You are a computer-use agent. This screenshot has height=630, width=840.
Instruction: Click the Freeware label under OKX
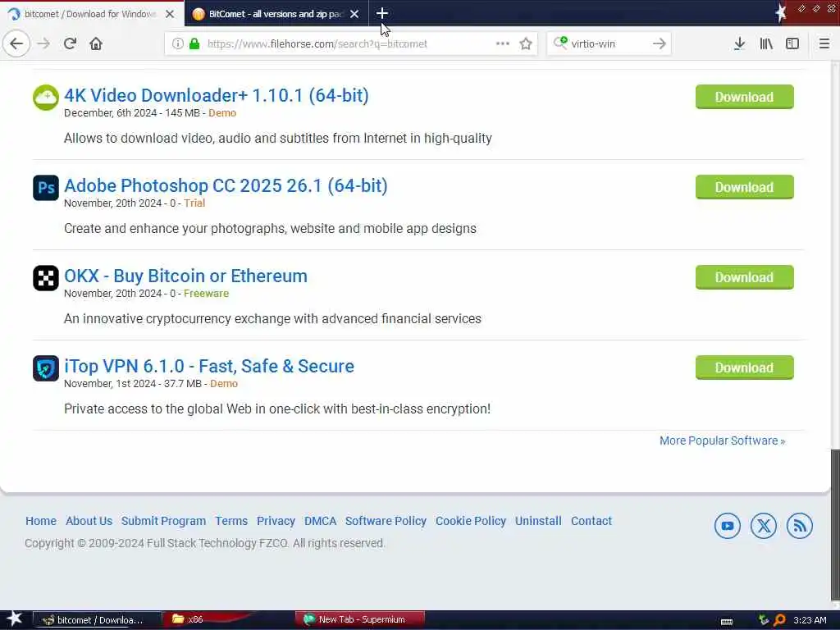click(206, 294)
